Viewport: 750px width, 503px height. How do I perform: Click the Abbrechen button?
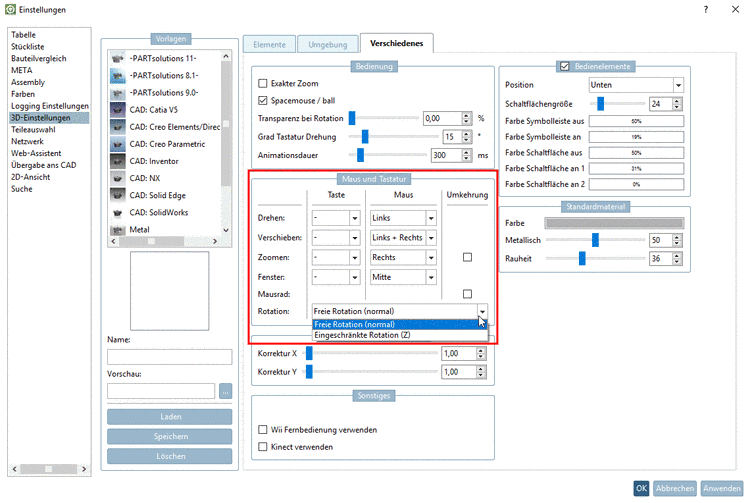(674, 488)
